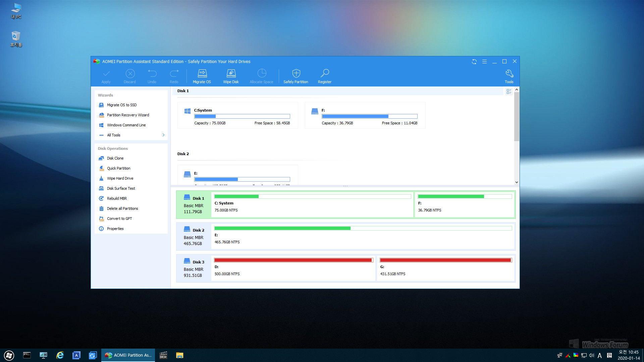Click the refresh icon in title bar
Viewport: 644px width, 362px height.
[474, 61]
